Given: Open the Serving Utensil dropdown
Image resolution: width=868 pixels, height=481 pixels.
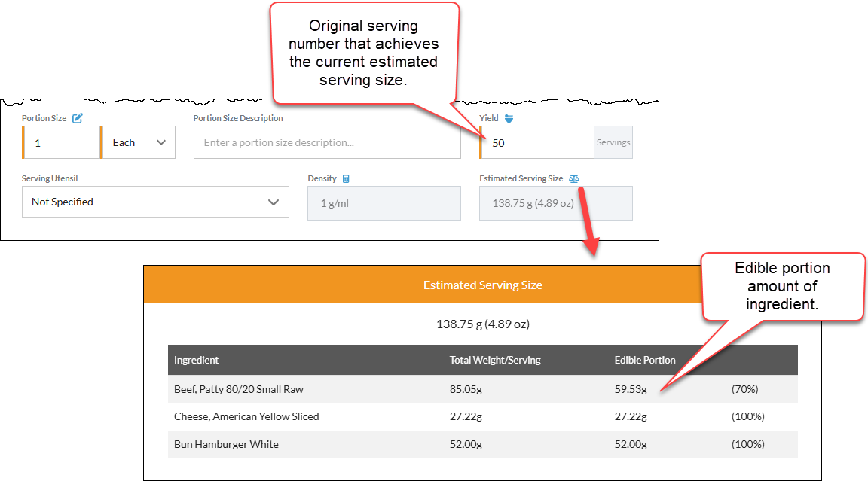Looking at the screenshot, I should click(155, 202).
